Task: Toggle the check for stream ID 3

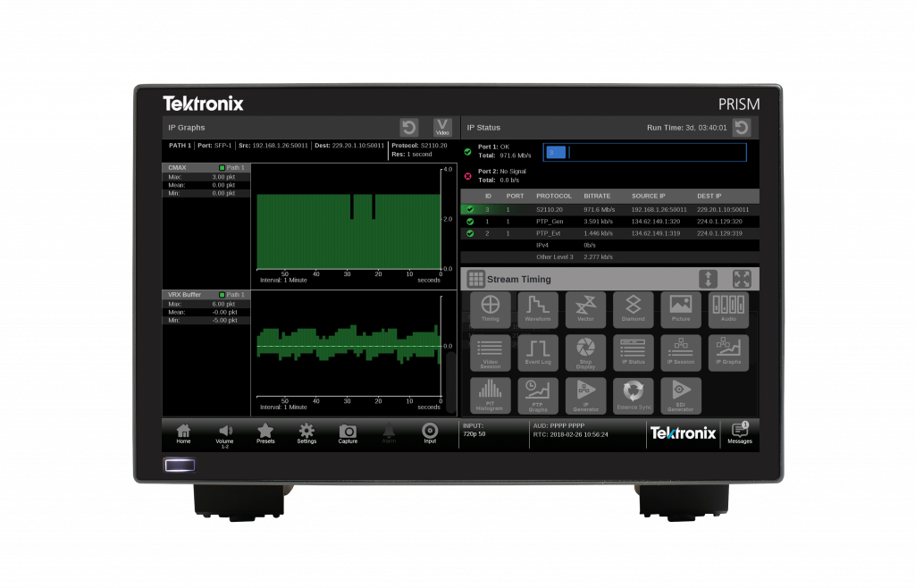Action: (x=470, y=209)
